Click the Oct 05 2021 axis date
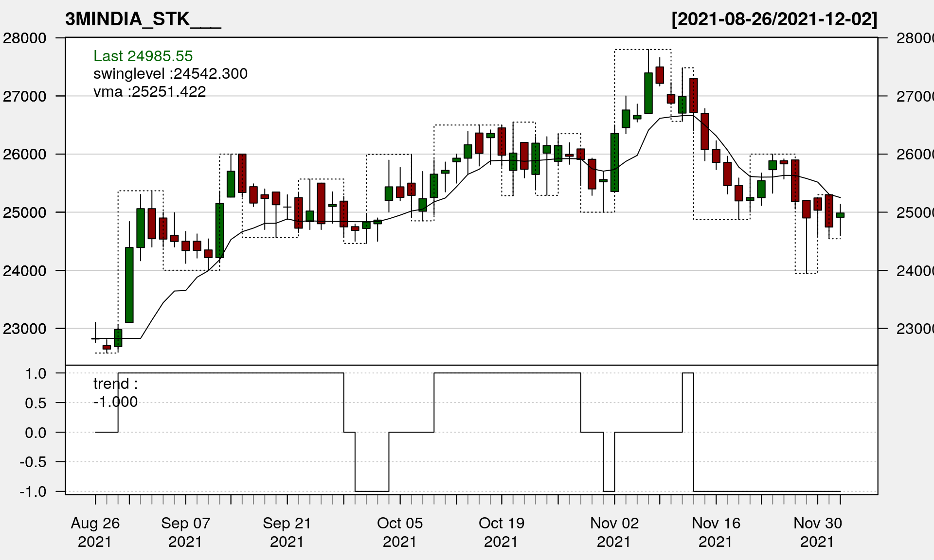934x560 pixels. [400, 532]
